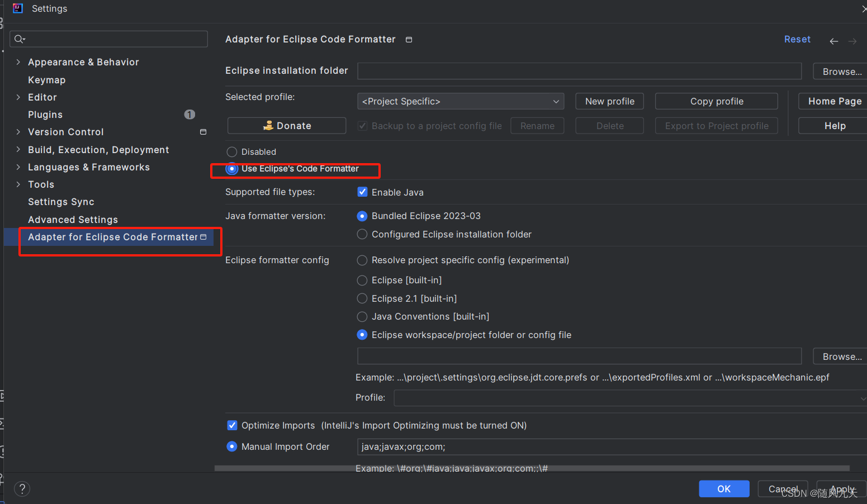
Task: Click the Donate button
Action: [287, 126]
